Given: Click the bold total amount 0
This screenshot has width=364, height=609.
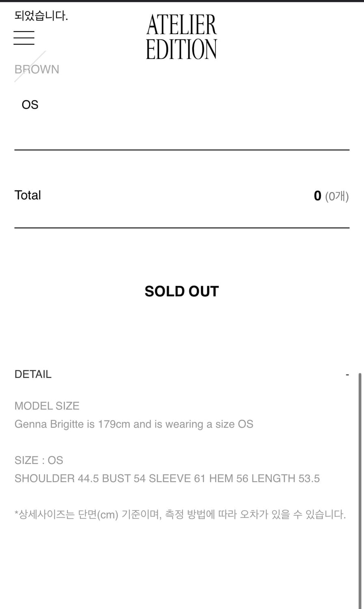Looking at the screenshot, I should [317, 196].
